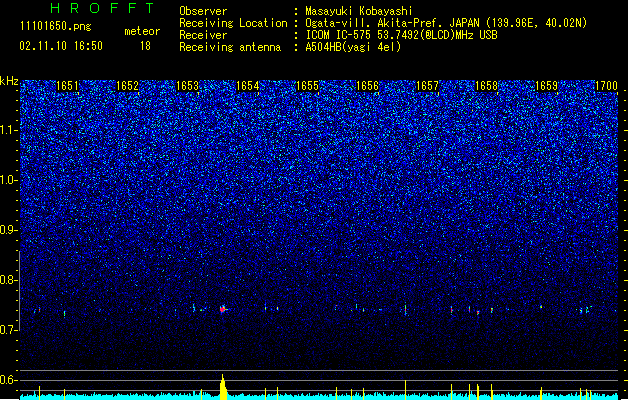Click the 'Receiving Location' label
This screenshot has height=400, width=629.
point(233,23)
